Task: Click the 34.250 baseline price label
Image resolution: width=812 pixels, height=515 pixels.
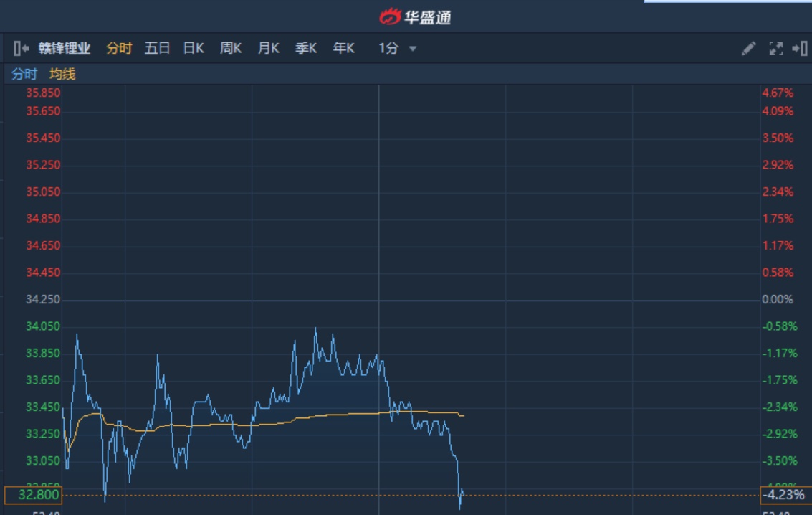Action: (x=43, y=300)
